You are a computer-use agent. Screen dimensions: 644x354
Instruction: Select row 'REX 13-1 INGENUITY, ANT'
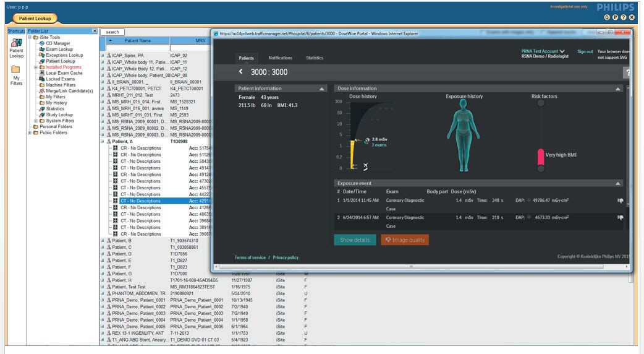(x=205, y=333)
